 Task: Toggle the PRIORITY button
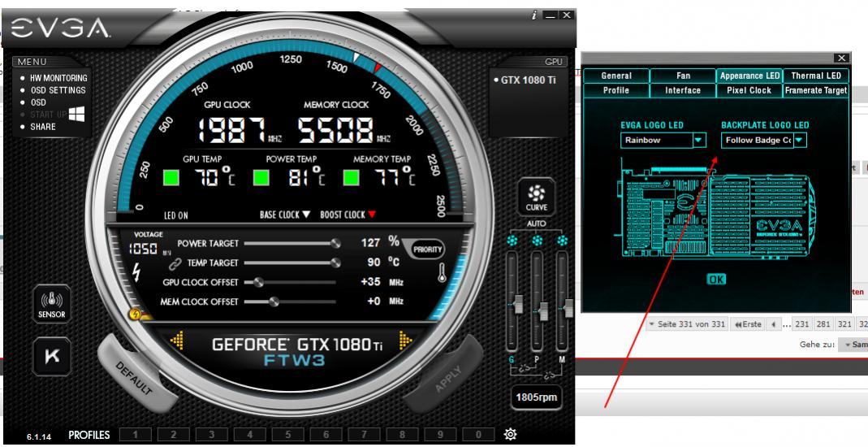click(428, 250)
